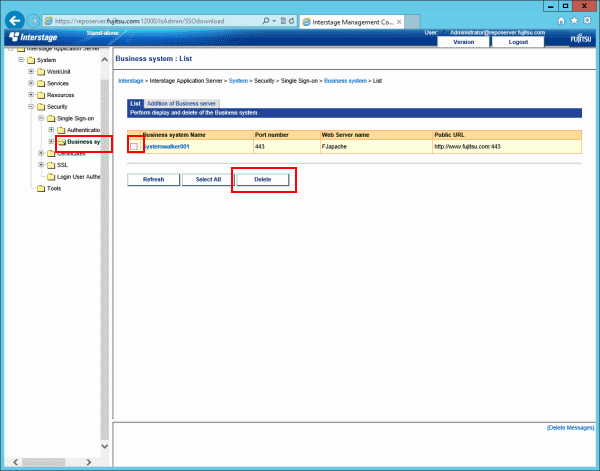
Task: Click the Logout button
Action: pos(518,42)
